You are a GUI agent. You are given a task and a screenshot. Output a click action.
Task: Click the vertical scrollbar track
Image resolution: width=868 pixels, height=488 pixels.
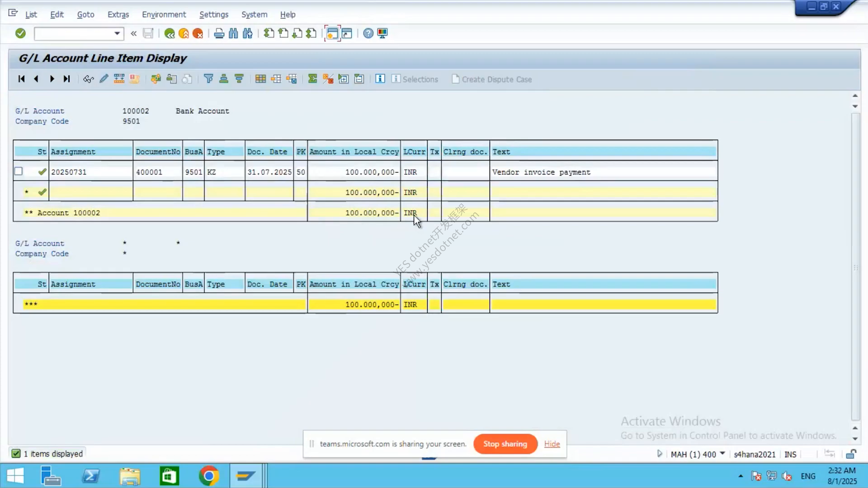coord(855,267)
